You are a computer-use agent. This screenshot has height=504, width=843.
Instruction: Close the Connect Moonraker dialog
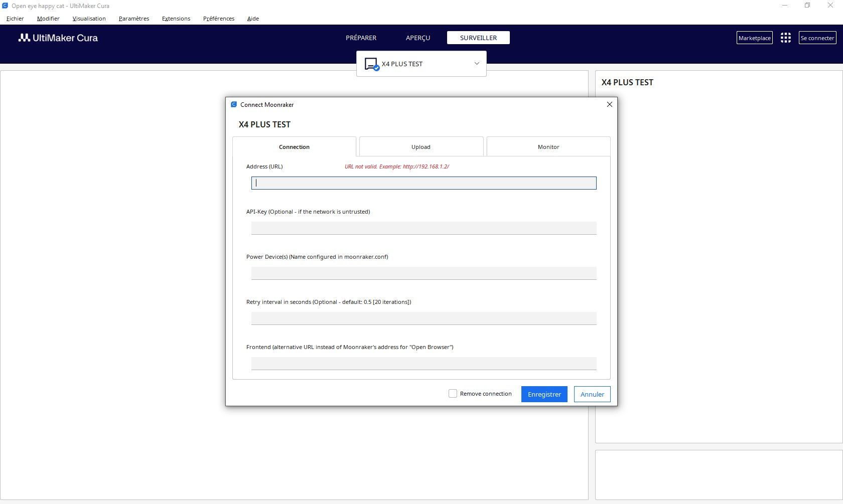pyautogui.click(x=610, y=104)
